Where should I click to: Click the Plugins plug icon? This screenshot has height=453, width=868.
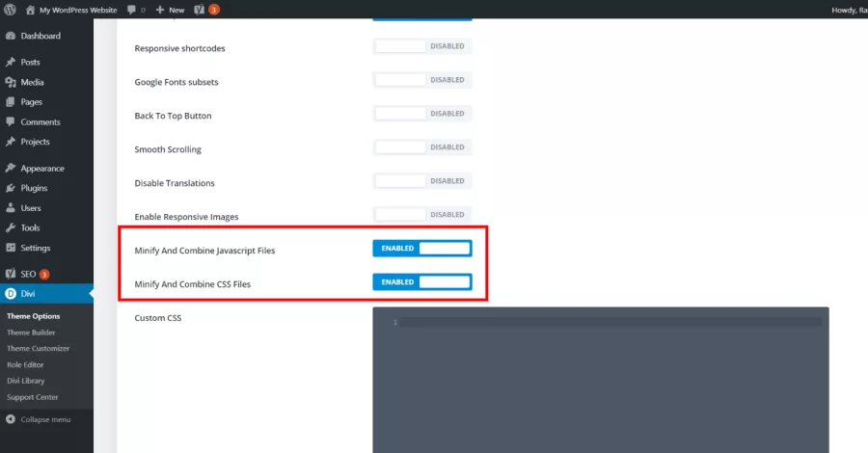11,188
